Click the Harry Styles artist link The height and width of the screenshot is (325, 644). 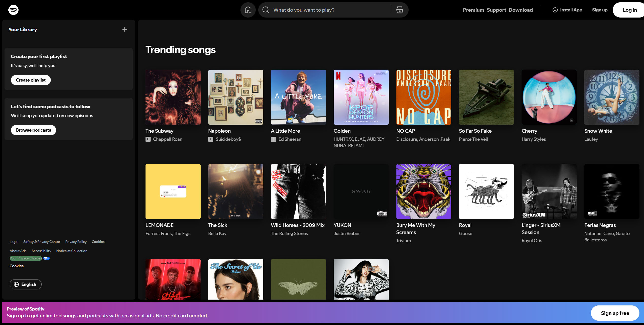(x=534, y=139)
